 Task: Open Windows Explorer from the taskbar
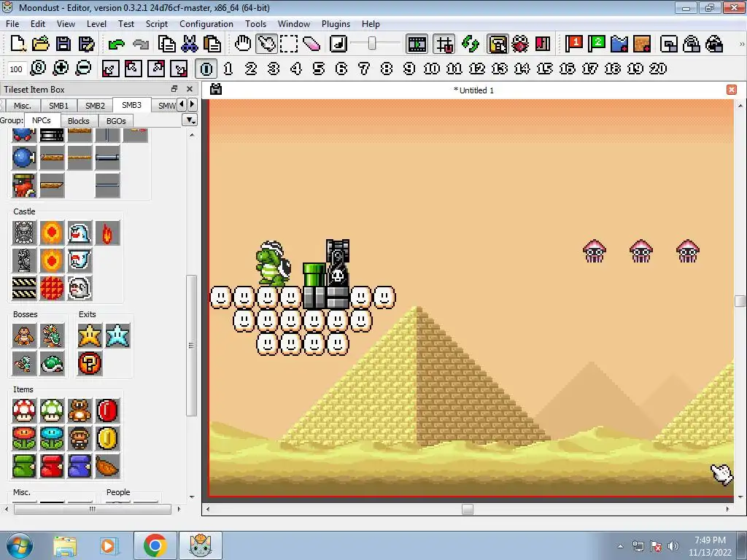65,545
